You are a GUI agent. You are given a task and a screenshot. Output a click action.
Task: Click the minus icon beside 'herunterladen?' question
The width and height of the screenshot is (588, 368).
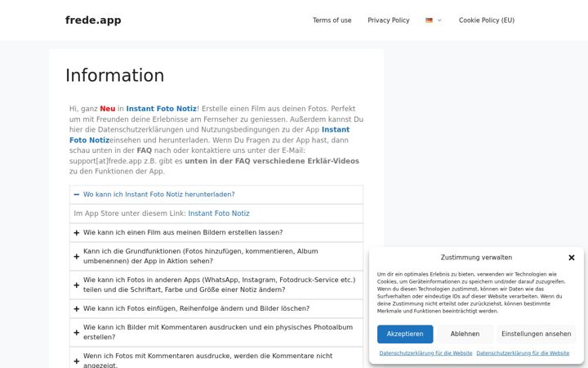77,195
